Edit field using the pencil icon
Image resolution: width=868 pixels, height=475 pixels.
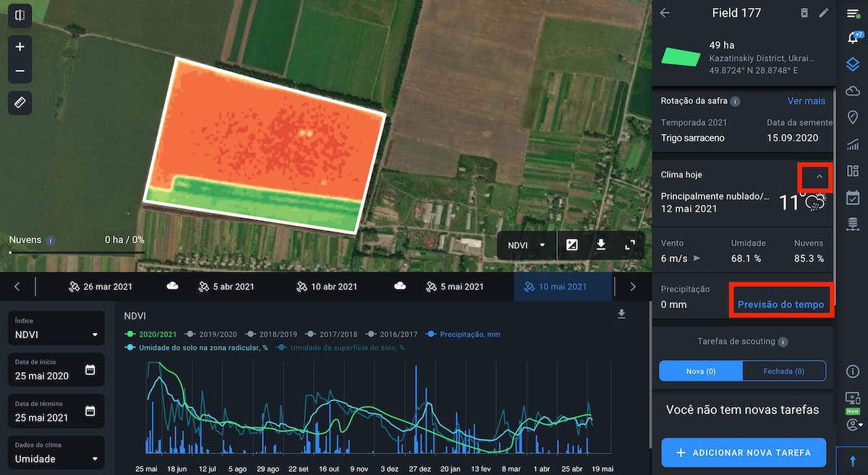point(823,13)
